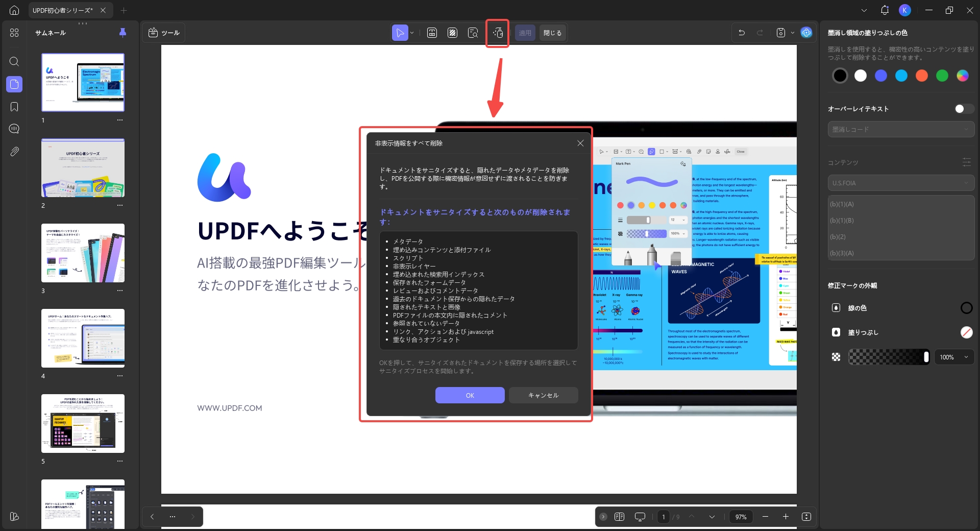Pick the green fill color swatch
The height and width of the screenshot is (531, 980).
942,76
